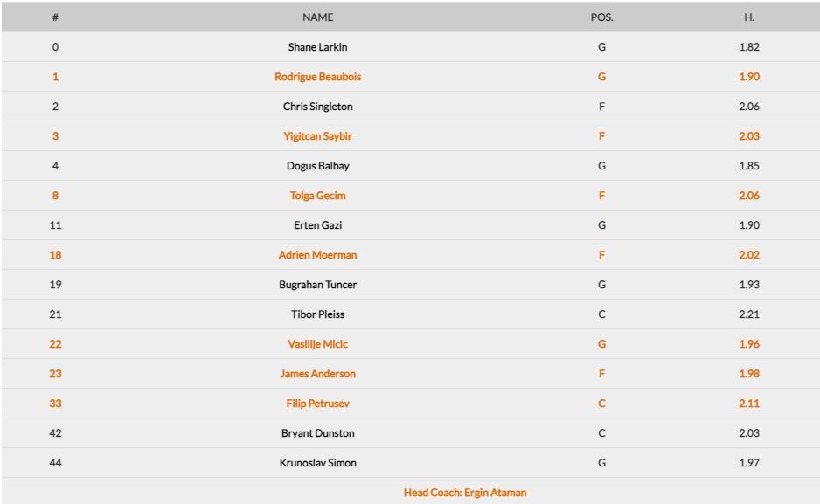Click Filip Petrusev name
The height and width of the screenshot is (504, 820).
[x=317, y=404]
